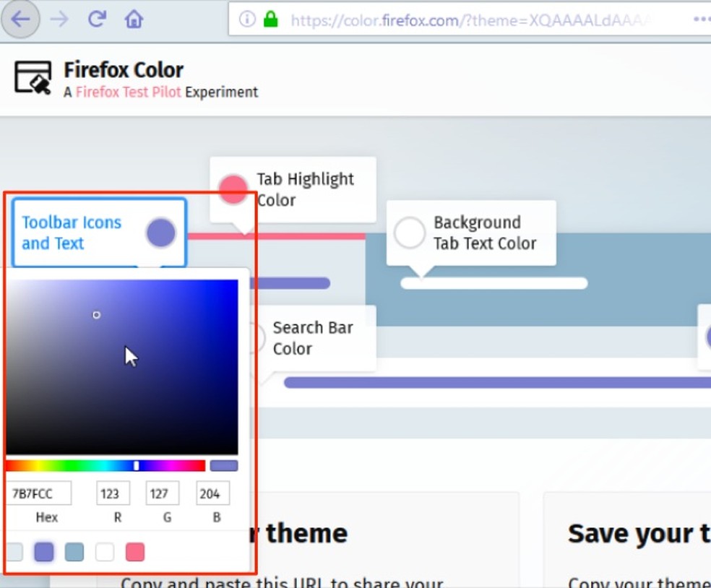Screen dimensions: 711x588
Task: Click the Reload page icon
Action: tap(98, 20)
